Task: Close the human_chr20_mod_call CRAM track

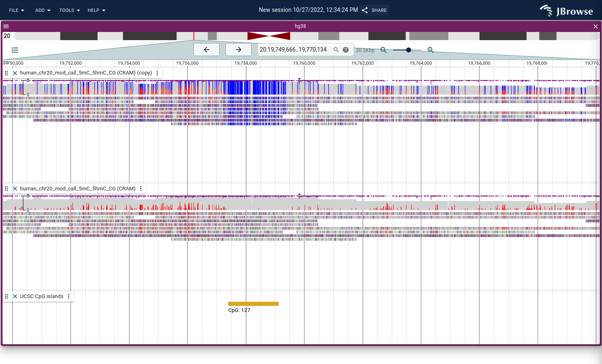Action: [x=15, y=189]
